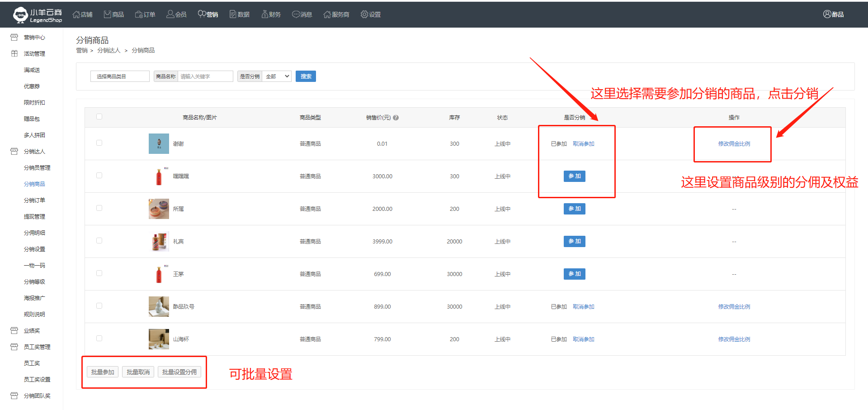Click the 商品名称 keyword input field
Screen dimensions: 868x410
point(205,76)
